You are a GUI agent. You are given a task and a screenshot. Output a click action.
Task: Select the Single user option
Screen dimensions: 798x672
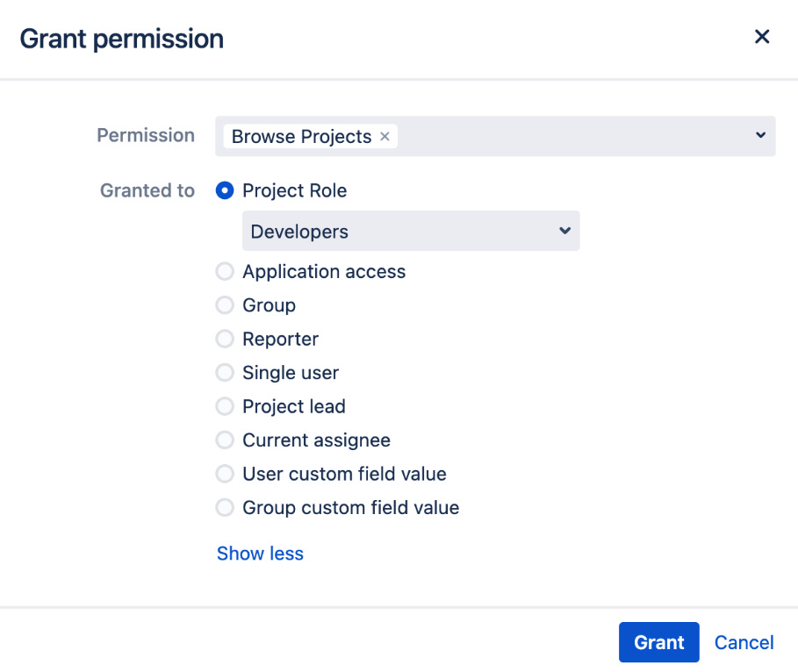225,373
